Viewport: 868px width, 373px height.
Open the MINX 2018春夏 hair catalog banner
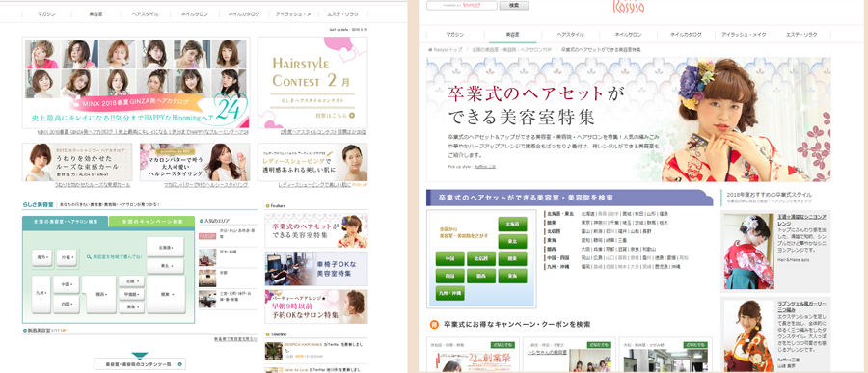[x=136, y=83]
